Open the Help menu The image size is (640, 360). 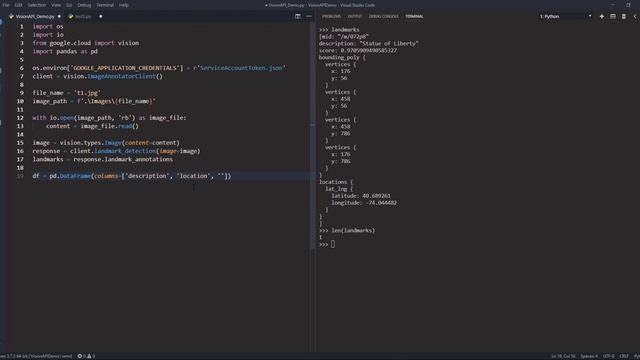[124, 5]
